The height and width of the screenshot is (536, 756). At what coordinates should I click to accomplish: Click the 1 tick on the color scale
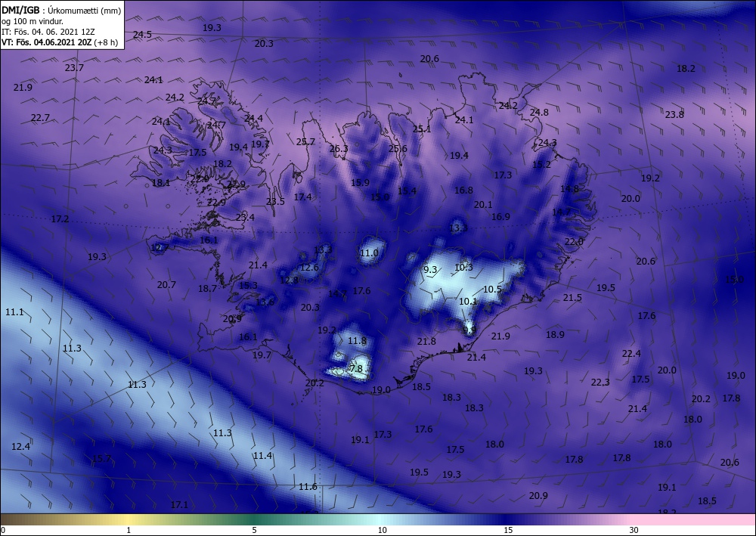tap(129, 531)
